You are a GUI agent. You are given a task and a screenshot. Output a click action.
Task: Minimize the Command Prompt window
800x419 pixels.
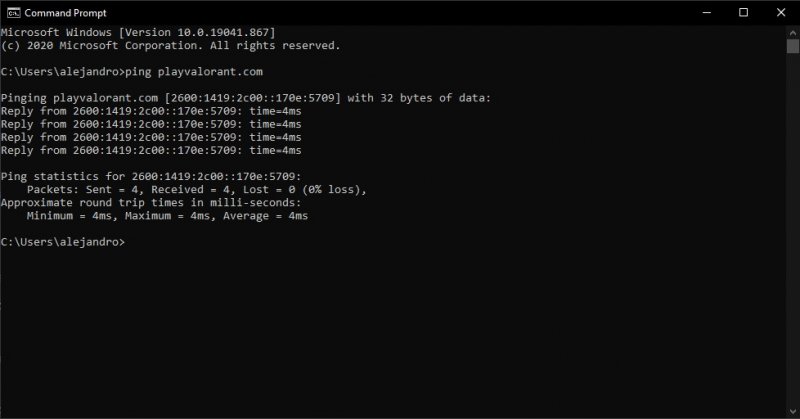696,13
